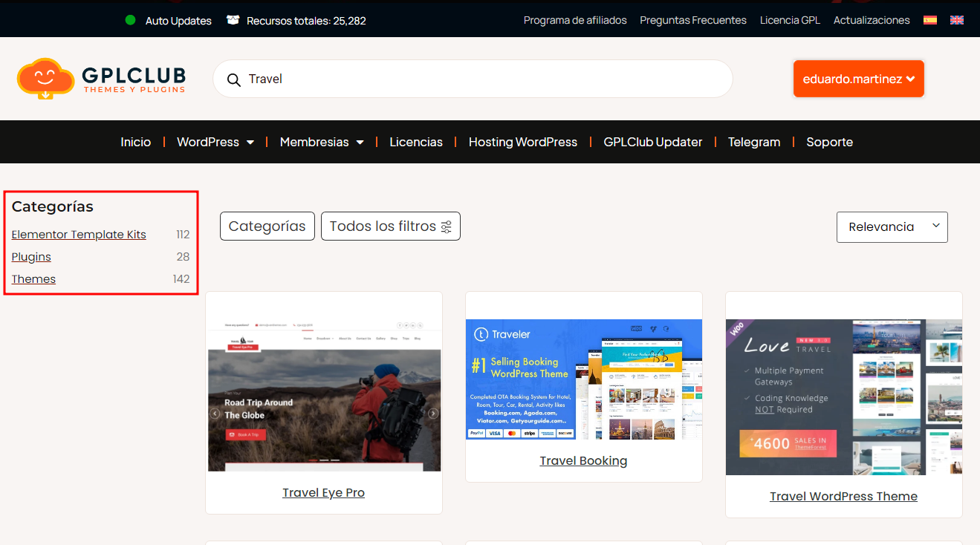Click the search field containing Travel
Viewport: 980px width, 545px height.
point(473,79)
